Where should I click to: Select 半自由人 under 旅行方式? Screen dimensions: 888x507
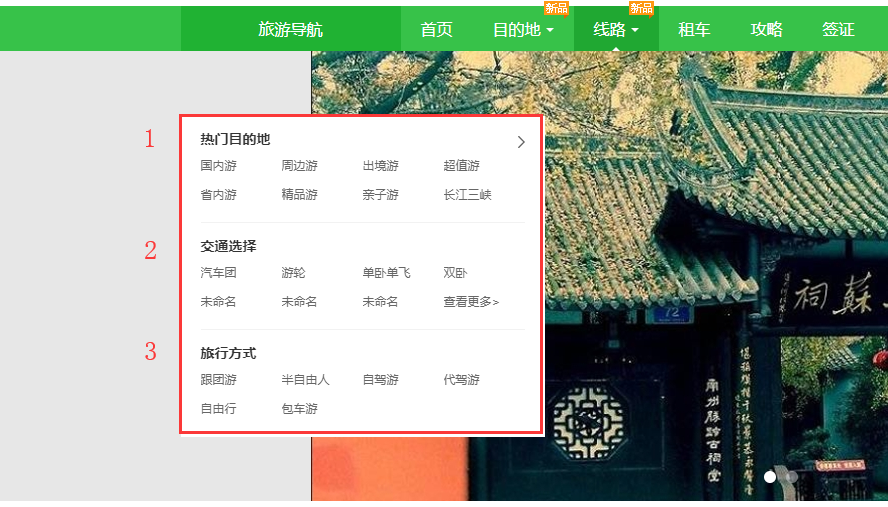click(305, 380)
